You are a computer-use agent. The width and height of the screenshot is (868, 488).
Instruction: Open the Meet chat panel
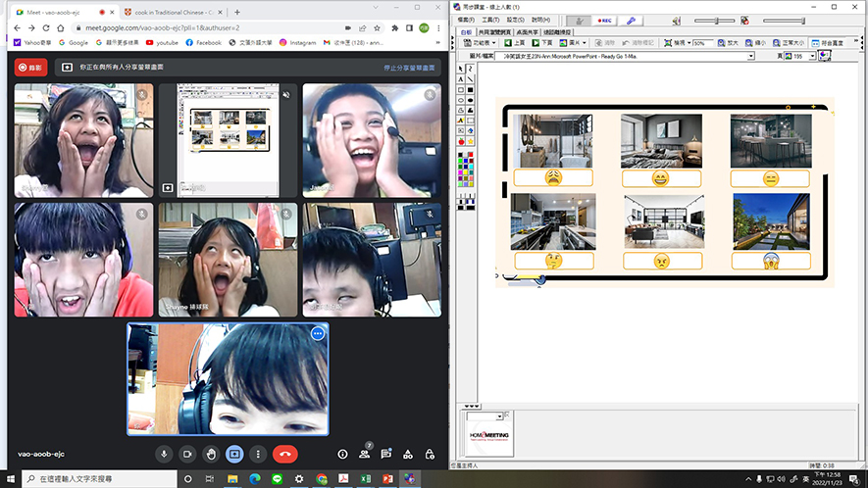pos(385,455)
